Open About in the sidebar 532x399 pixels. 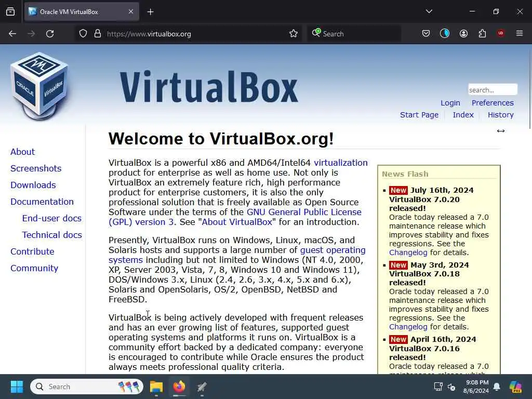click(22, 152)
